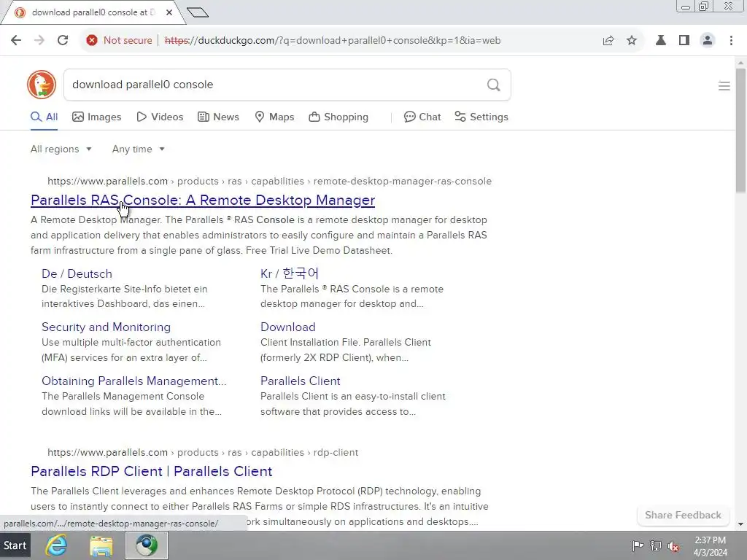Click the network tray icon

tap(656, 545)
